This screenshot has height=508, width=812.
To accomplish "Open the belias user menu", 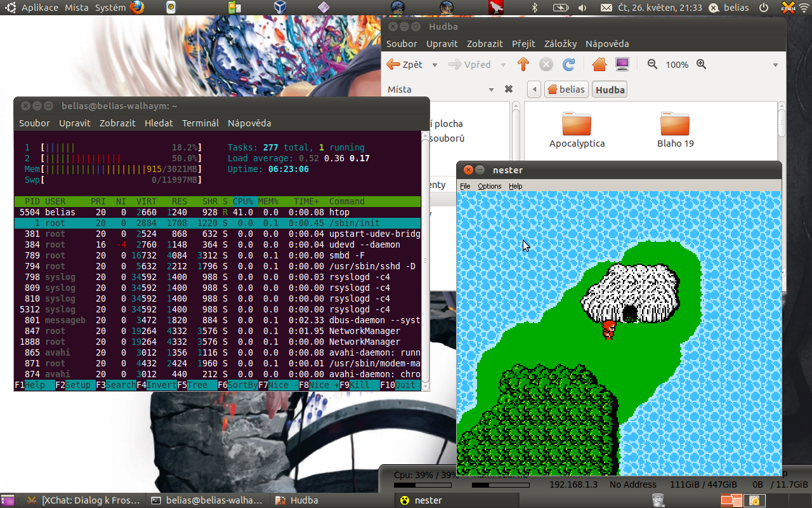I will 730,8.
